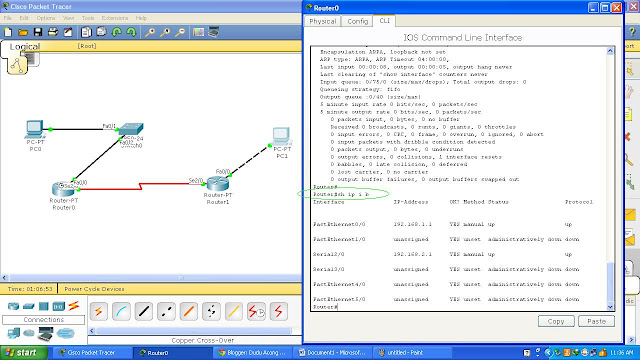Open the View menu
This screenshot has width=640, height=360.
[69, 18]
